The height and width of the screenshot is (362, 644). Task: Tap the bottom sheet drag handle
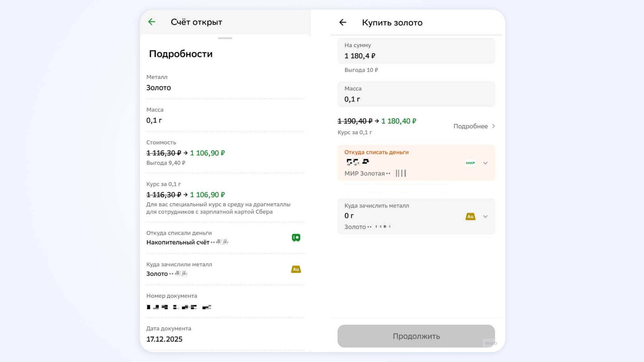click(x=225, y=38)
